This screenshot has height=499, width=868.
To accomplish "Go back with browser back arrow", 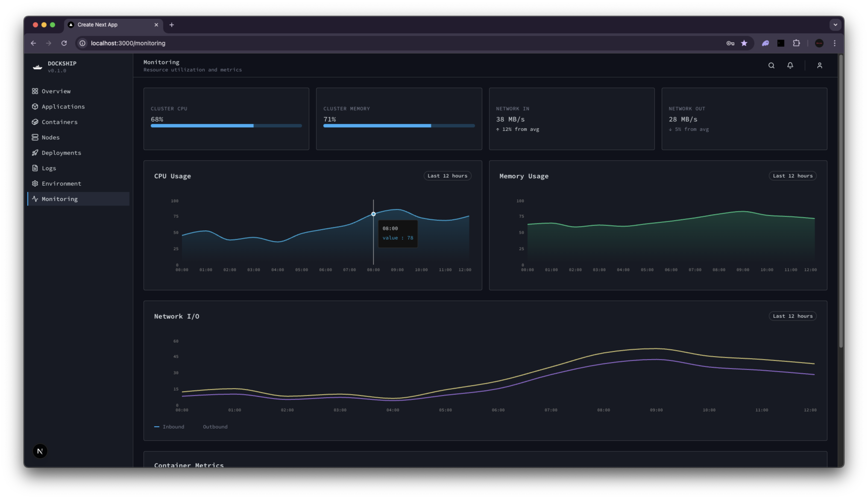I will (x=33, y=43).
